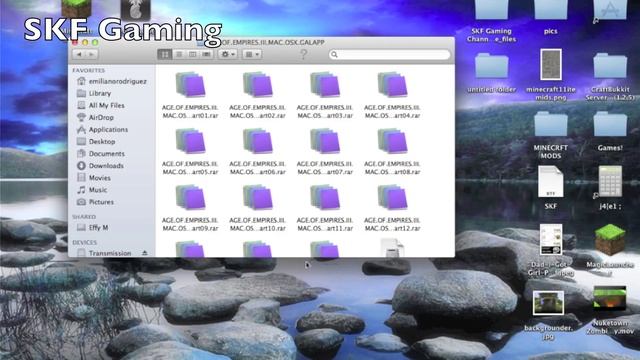Image resolution: width=640 pixels, height=360 pixels.
Task: Select Nuketown Zombi movie file on desktop
Action: point(610,298)
